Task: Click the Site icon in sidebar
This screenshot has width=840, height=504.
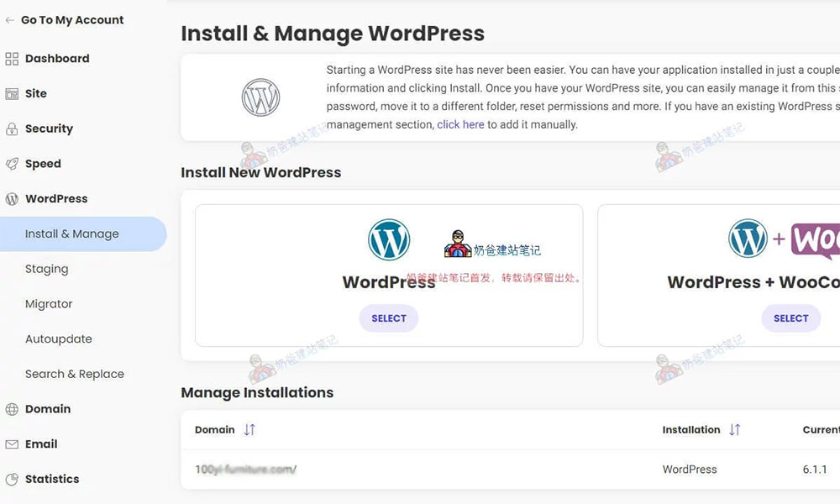Action: 12,94
